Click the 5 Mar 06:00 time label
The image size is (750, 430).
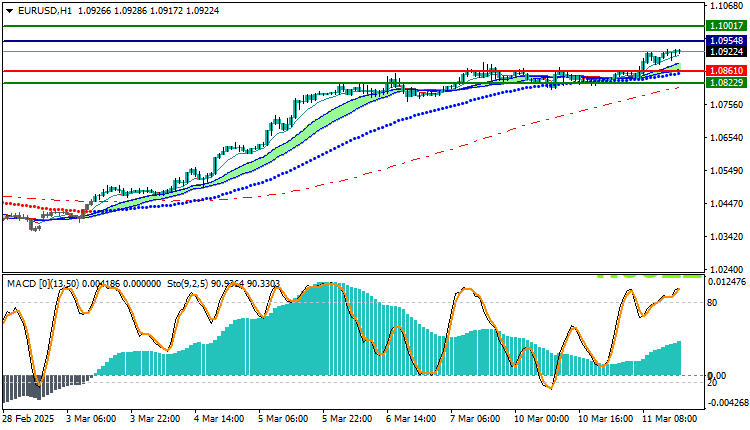click(x=283, y=419)
